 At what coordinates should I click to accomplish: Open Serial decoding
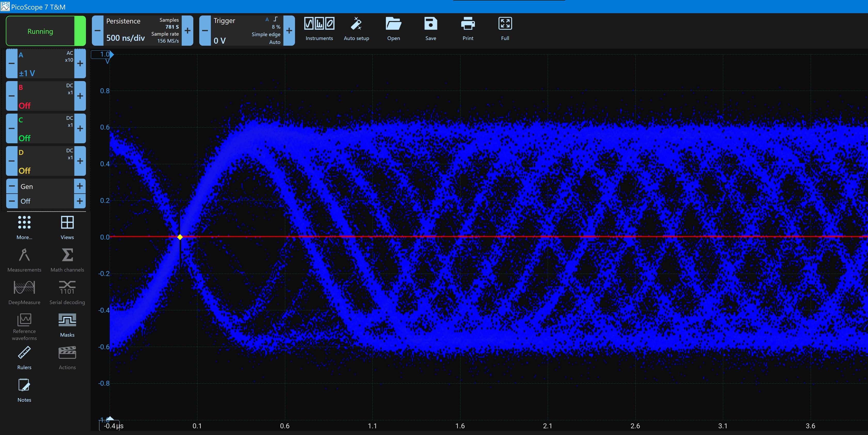(x=67, y=292)
